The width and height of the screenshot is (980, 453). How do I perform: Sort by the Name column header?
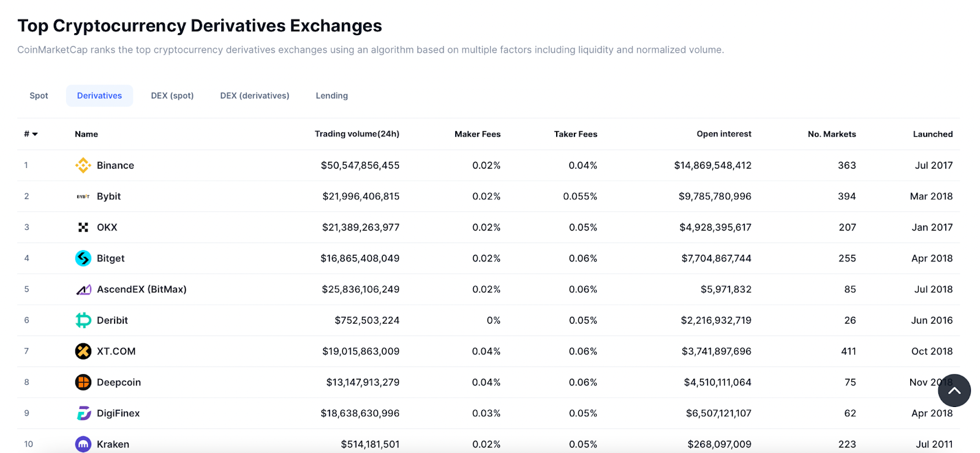(86, 134)
